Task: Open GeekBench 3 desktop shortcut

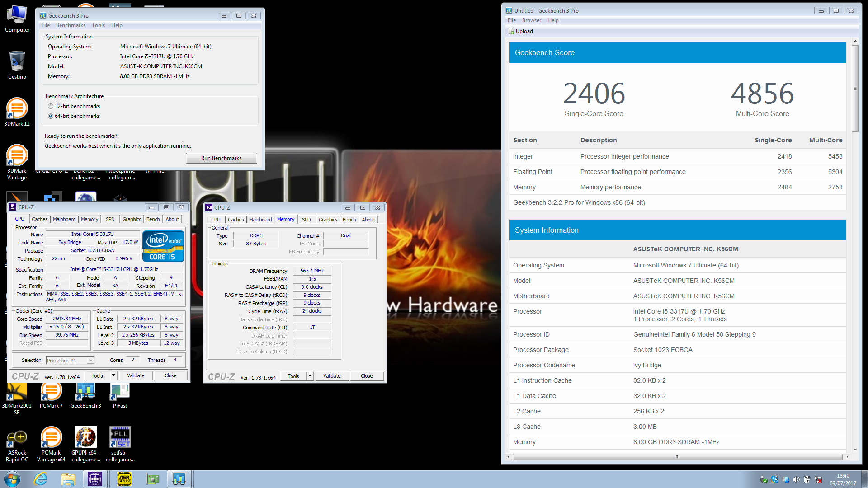Action: click(86, 396)
